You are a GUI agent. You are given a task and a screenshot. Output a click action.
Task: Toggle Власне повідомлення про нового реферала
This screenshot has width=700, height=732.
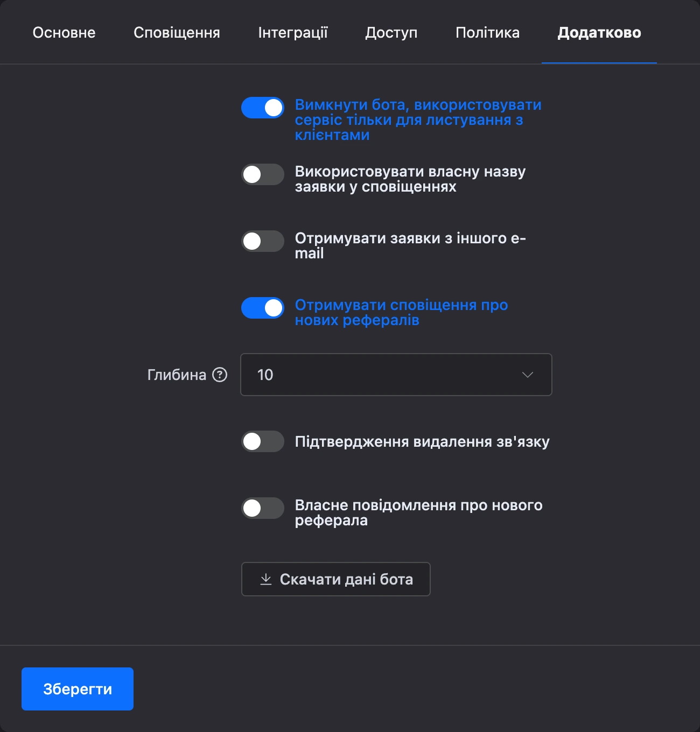[263, 508]
